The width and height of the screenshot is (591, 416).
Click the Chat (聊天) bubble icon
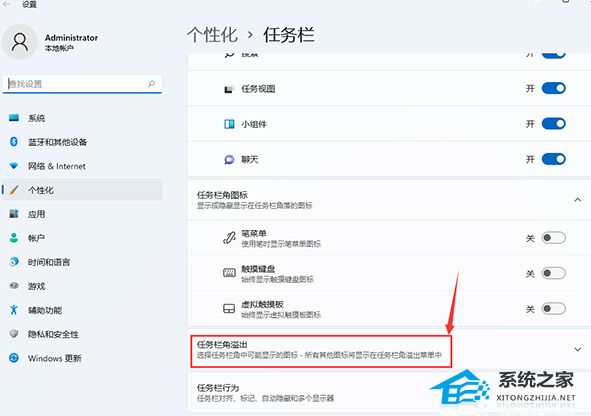[x=229, y=160]
